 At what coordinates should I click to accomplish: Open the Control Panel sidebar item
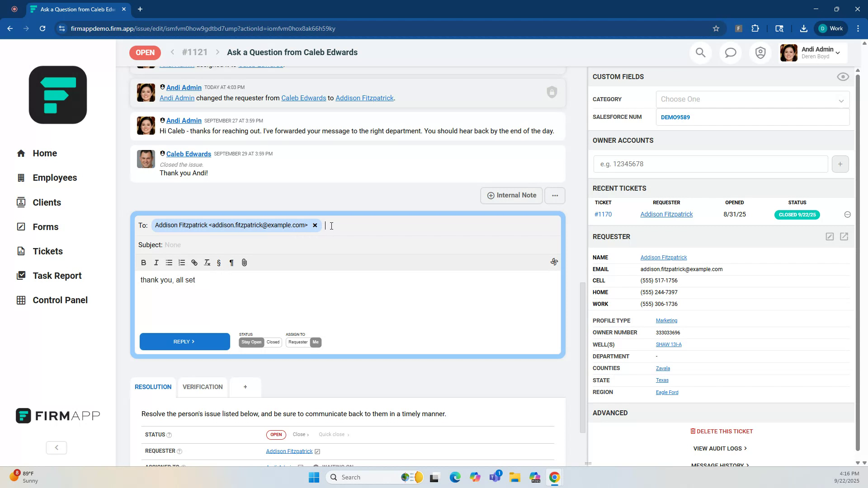pos(60,300)
